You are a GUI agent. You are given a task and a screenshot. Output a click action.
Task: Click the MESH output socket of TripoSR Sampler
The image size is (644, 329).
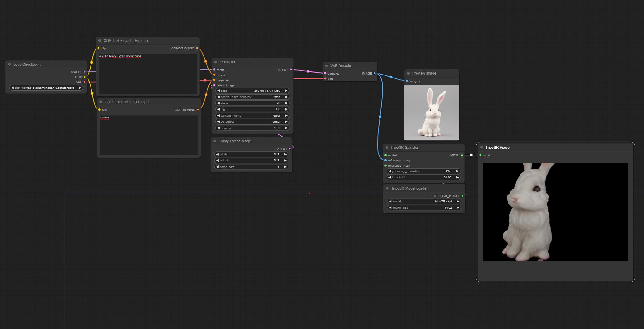462,155
